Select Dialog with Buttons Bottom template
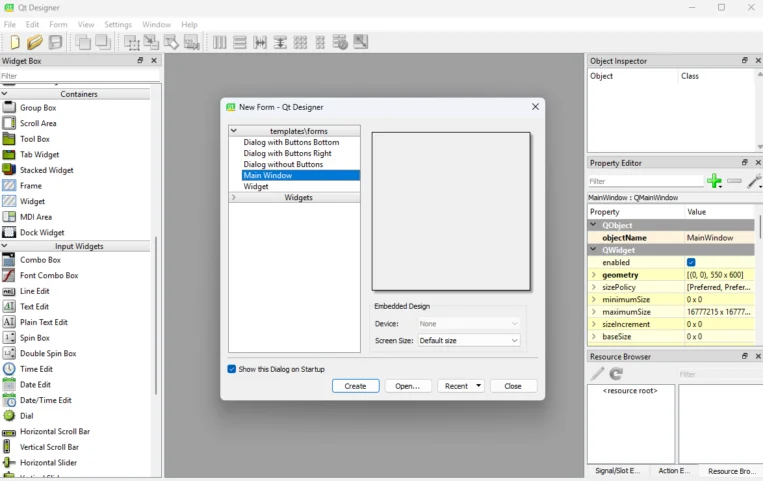Viewport: 763px width, 481px height. tap(291, 142)
